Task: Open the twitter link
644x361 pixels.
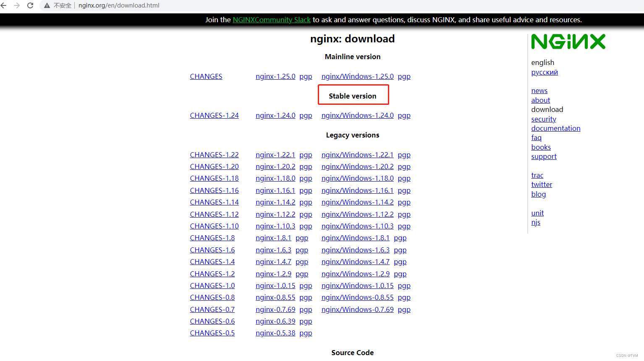Action: click(x=542, y=184)
